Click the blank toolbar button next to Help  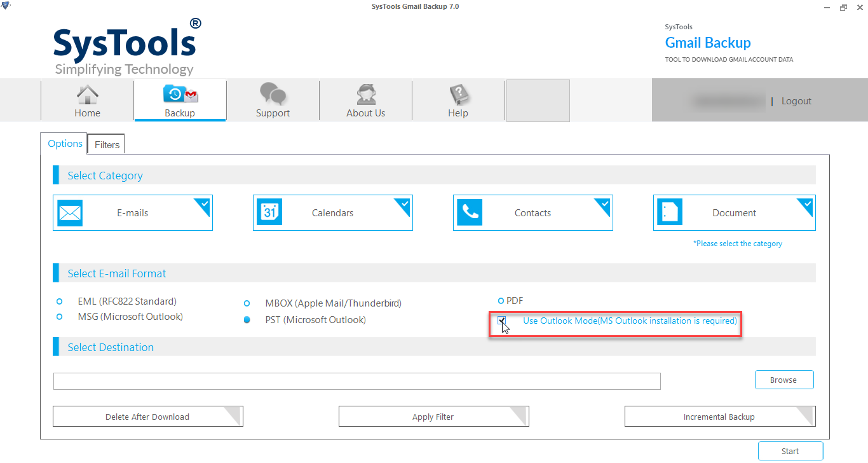(538, 100)
